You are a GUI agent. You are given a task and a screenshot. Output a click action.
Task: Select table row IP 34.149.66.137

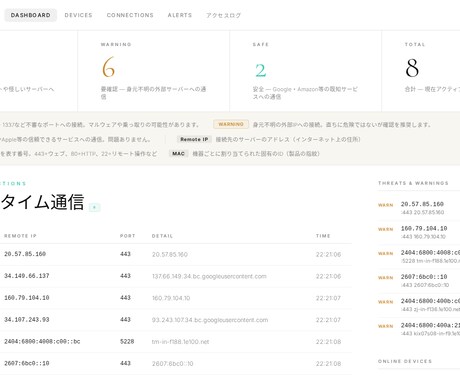point(176,276)
